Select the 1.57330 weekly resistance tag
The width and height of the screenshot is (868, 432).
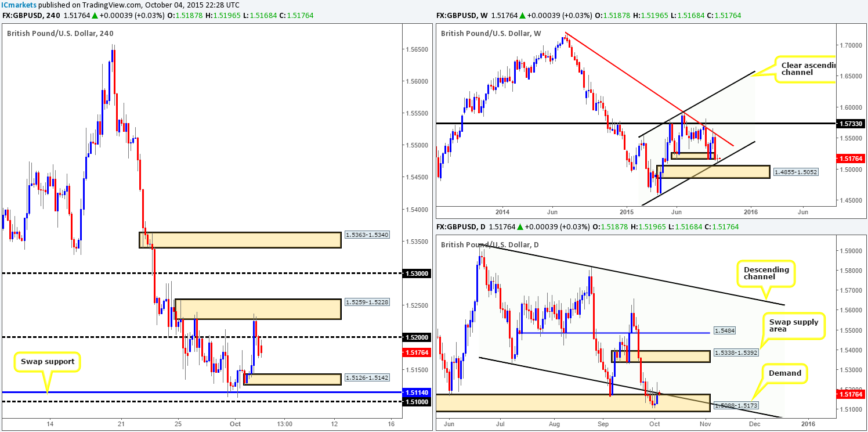pos(851,124)
